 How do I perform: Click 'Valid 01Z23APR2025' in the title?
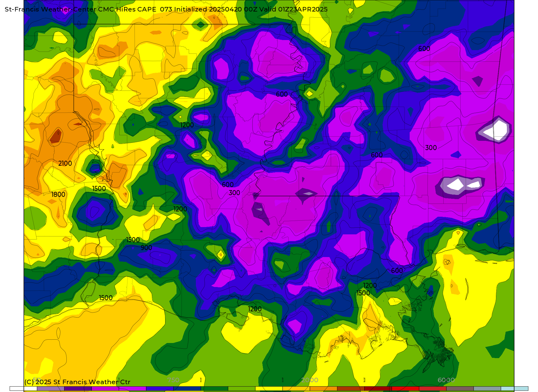(x=293, y=9)
